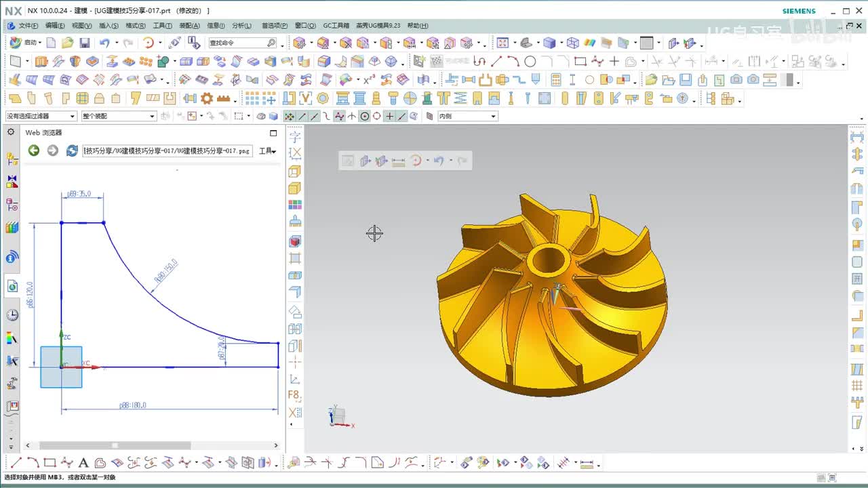Refresh the Web browser page

[72, 150]
